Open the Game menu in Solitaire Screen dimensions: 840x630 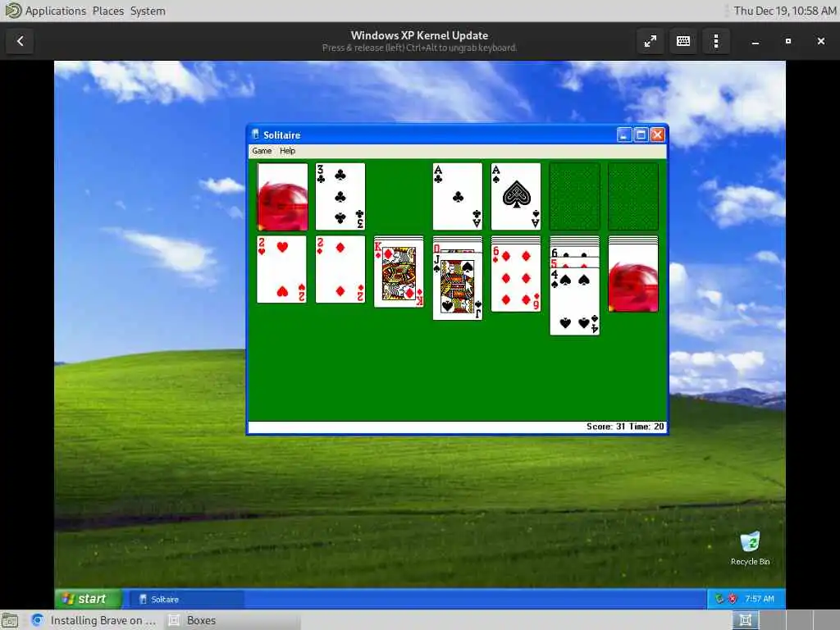click(262, 151)
